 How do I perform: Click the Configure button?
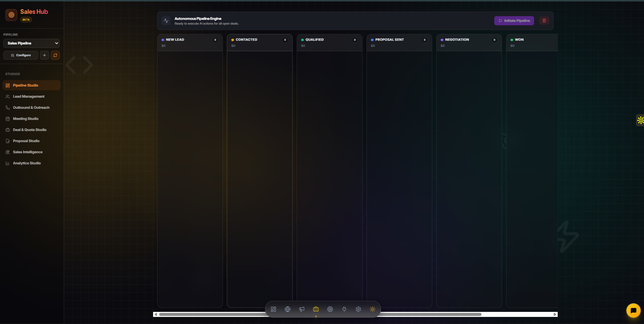coord(21,55)
